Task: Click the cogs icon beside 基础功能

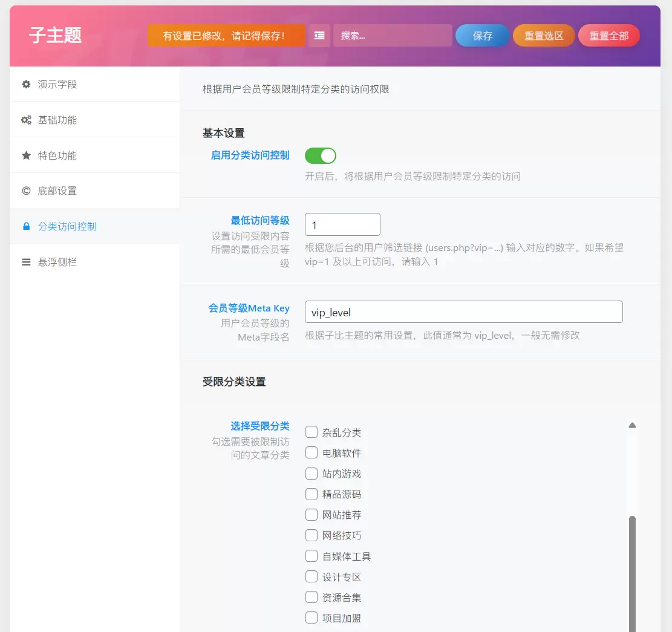Action: pyautogui.click(x=26, y=120)
